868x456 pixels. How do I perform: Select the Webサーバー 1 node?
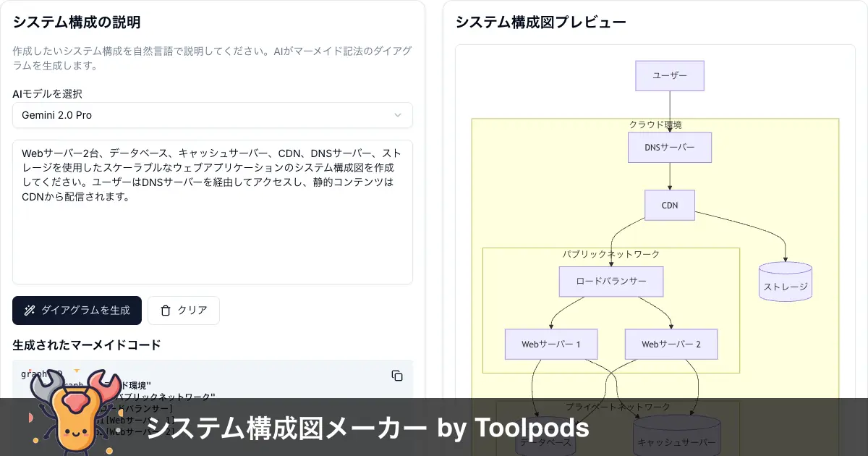pos(551,345)
